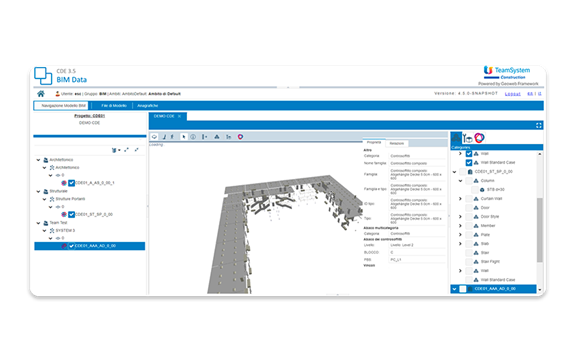Uncheck the CDE01_ST_SP_0_00 model checkbox in left tree
The height and width of the screenshot is (362, 576).
click(72, 214)
